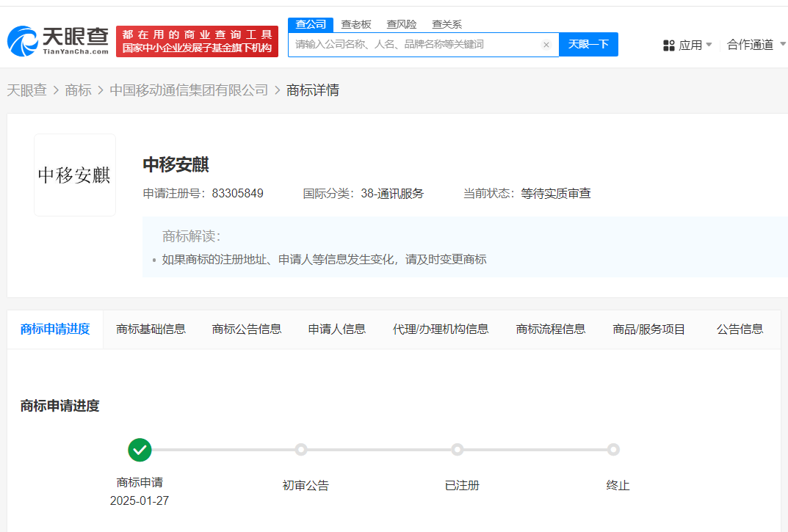The width and height of the screenshot is (788, 532).
Task: Click the TianYanCha logo icon
Action: [x=22, y=41]
